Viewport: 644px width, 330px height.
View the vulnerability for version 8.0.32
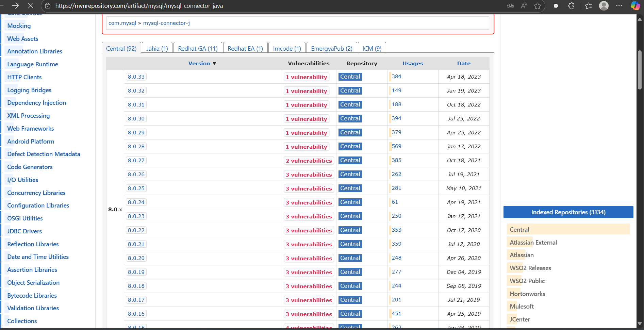(x=306, y=91)
